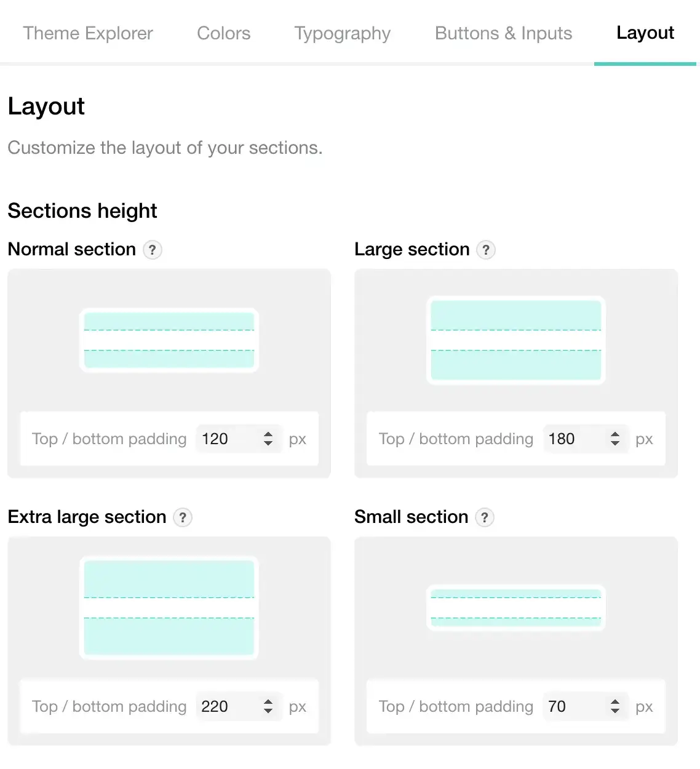Screen dimensions: 700x769
Task: Open the Colors tab
Action: pyautogui.click(x=224, y=33)
